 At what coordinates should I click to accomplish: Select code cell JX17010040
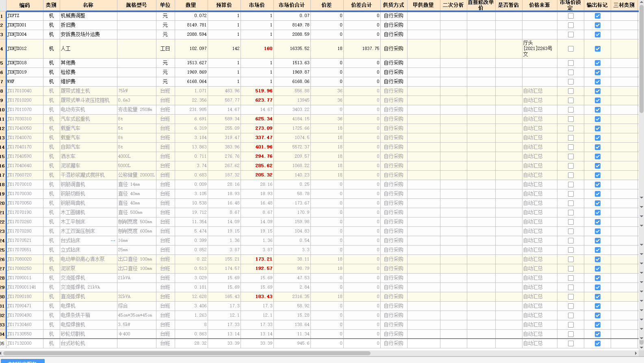pos(25,91)
